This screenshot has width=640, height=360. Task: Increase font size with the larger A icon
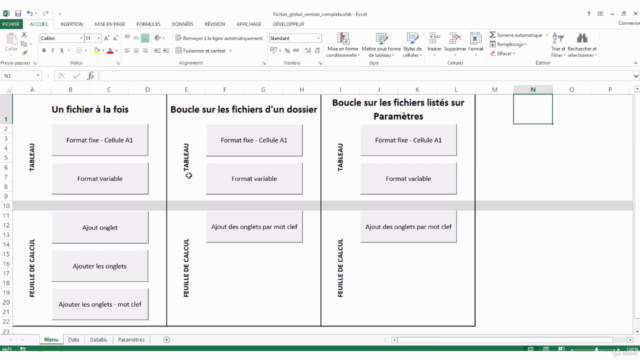107,38
